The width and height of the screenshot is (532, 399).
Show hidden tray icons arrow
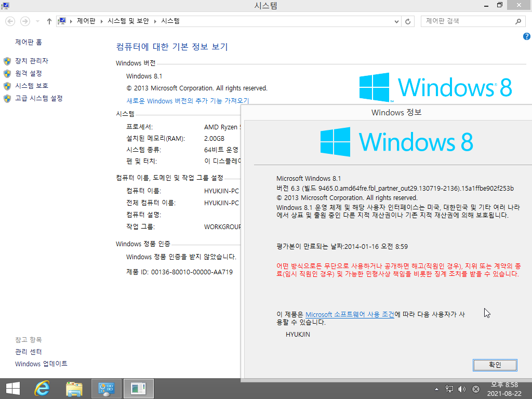coord(436,389)
